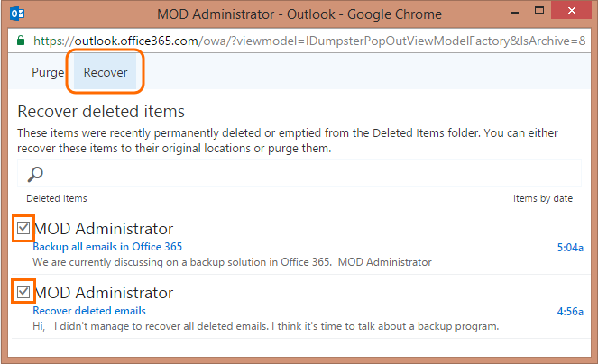
Task: Open the 'Items by date' sort option
Action: click(x=542, y=198)
